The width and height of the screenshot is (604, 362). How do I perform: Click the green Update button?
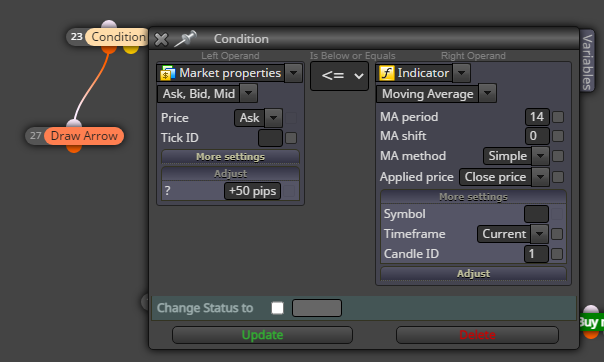(262, 335)
